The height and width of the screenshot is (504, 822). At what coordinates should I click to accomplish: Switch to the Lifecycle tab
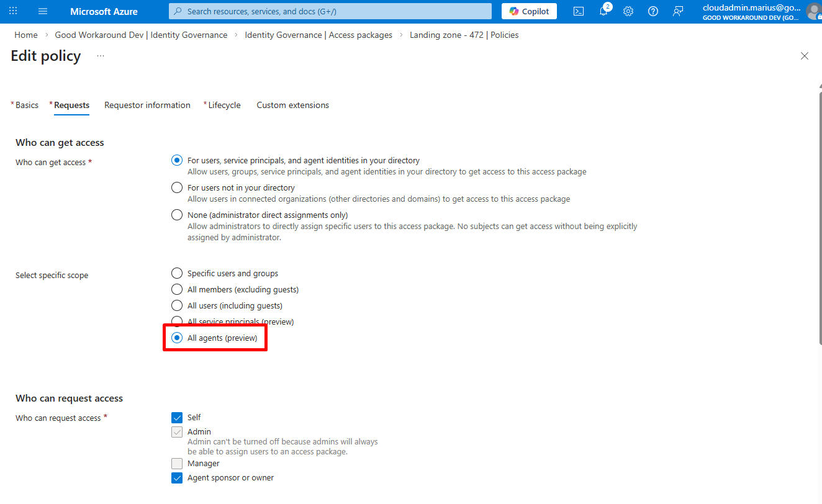(224, 105)
